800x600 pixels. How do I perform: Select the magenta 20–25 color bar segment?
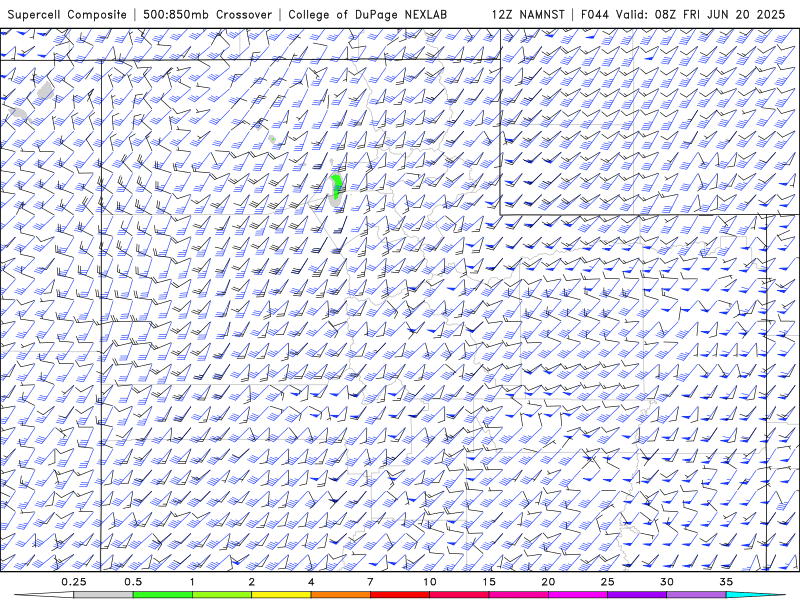pyautogui.click(x=578, y=595)
